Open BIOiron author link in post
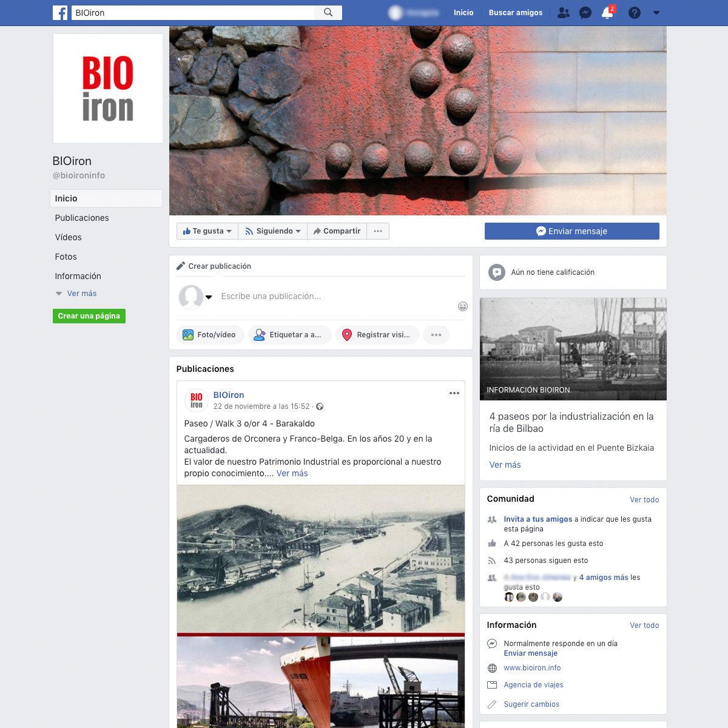This screenshot has height=728, width=728. point(229,395)
